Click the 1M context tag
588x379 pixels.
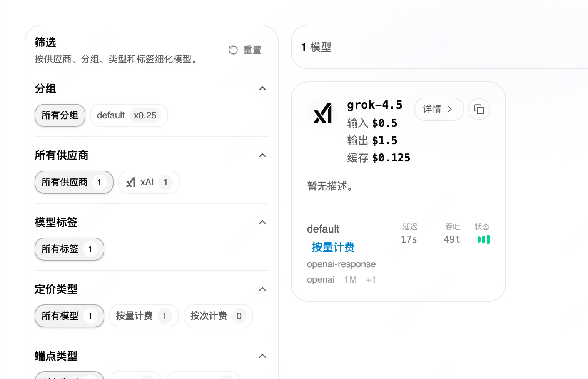pos(351,279)
